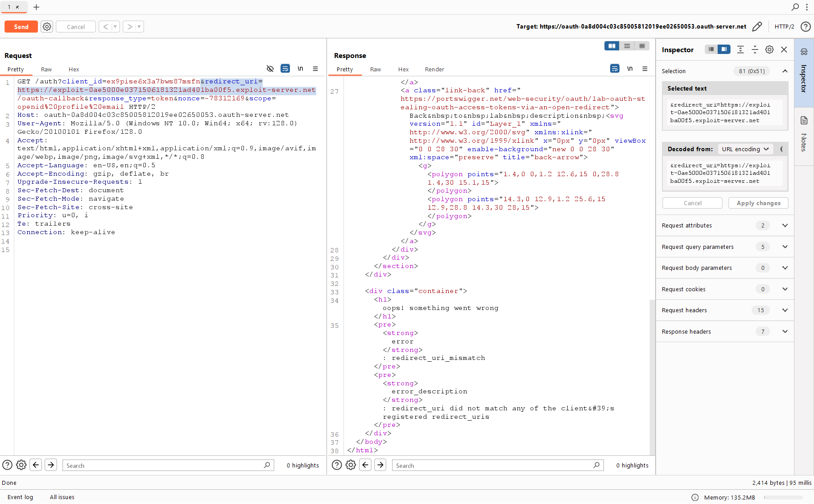
Task: Toggle request newline display \n
Action: 300,69
